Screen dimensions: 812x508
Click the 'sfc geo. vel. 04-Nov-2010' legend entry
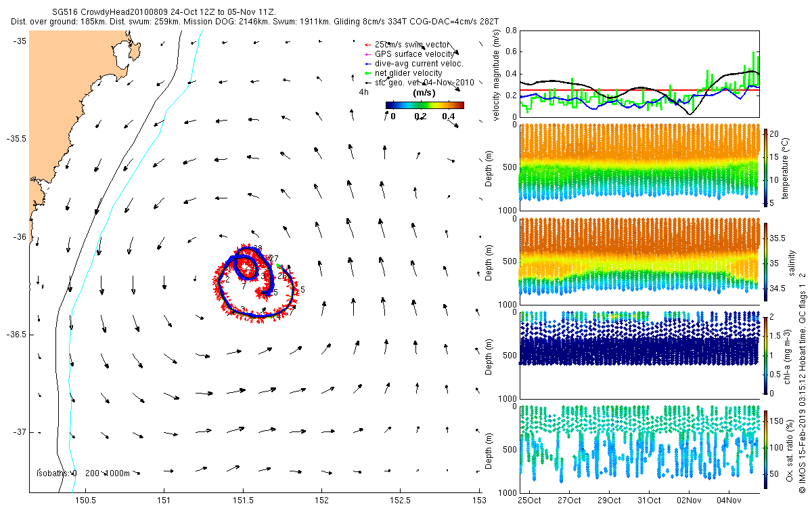coord(419,82)
